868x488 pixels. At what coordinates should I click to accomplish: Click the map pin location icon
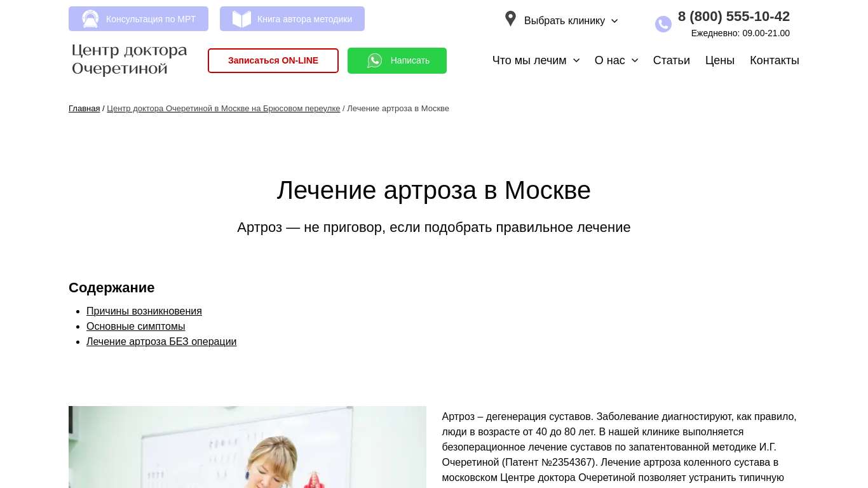(510, 19)
